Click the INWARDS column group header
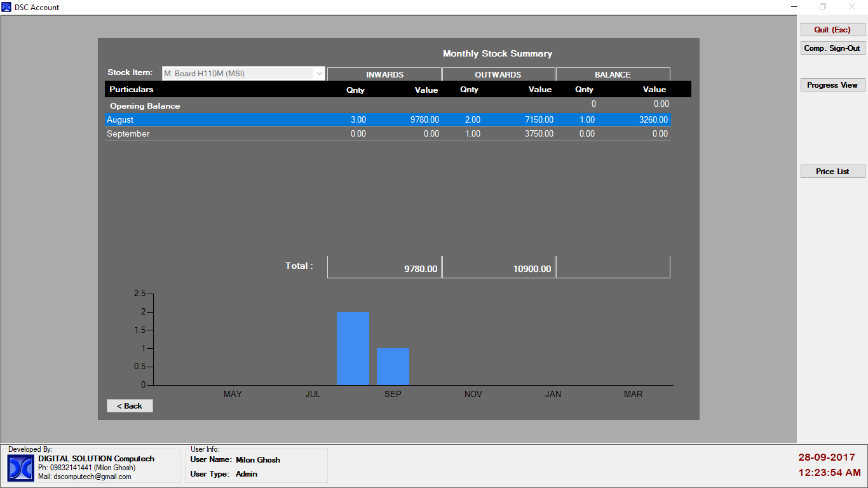The image size is (868, 488). pos(384,74)
